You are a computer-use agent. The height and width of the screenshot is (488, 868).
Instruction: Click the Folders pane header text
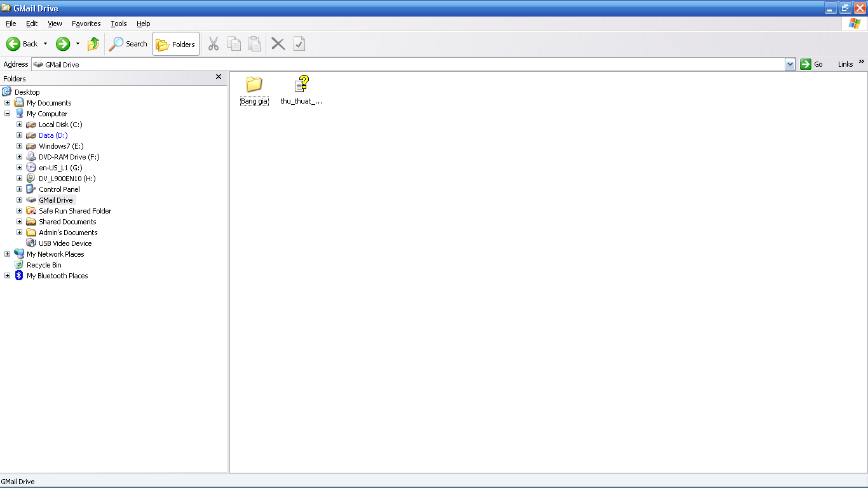pos(15,79)
